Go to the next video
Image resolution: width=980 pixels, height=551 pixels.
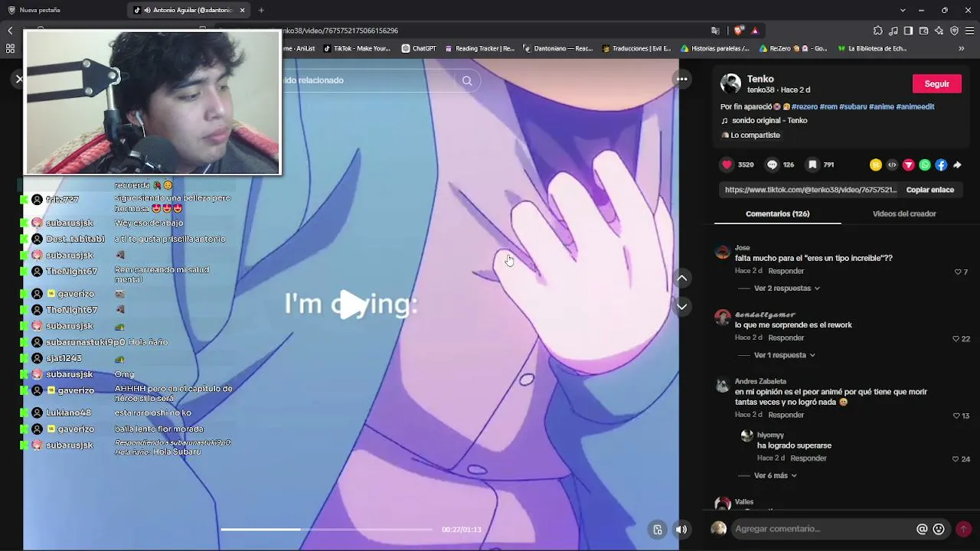681,306
